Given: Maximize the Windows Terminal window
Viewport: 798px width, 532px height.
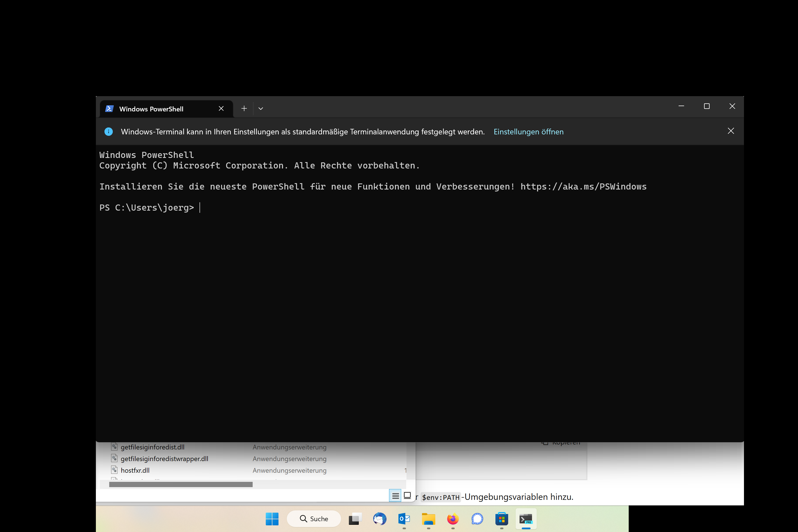Looking at the screenshot, I should click(x=707, y=106).
